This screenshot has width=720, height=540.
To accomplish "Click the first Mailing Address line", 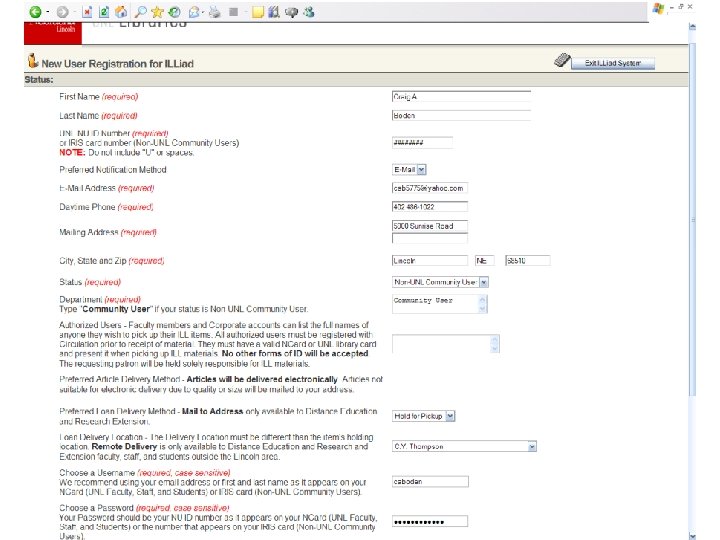I will (x=430, y=226).
